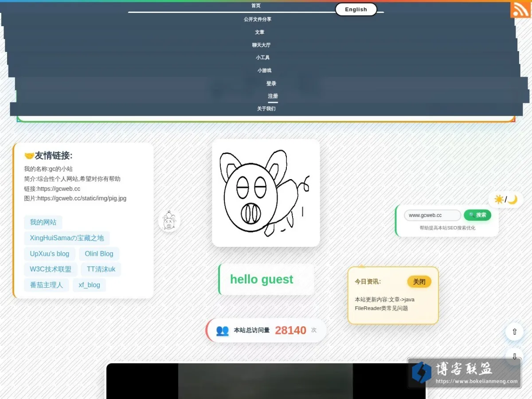
Task: Click the scroll-to-bottom arrow button
Action: [x=514, y=356]
